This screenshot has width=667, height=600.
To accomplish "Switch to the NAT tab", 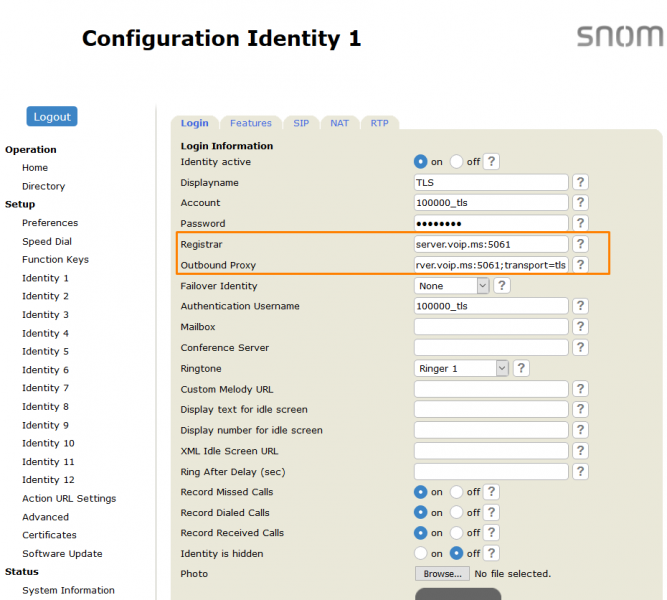I will tap(339, 123).
